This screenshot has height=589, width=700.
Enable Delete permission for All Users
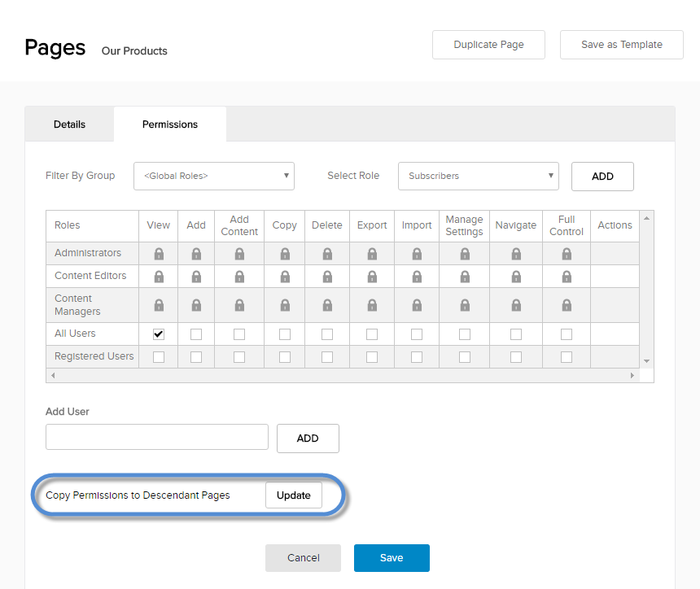pos(327,334)
